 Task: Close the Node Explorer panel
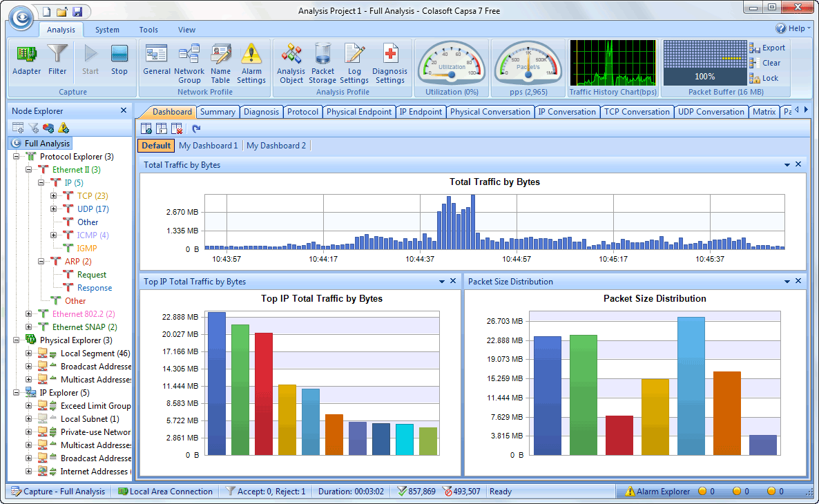tap(124, 110)
